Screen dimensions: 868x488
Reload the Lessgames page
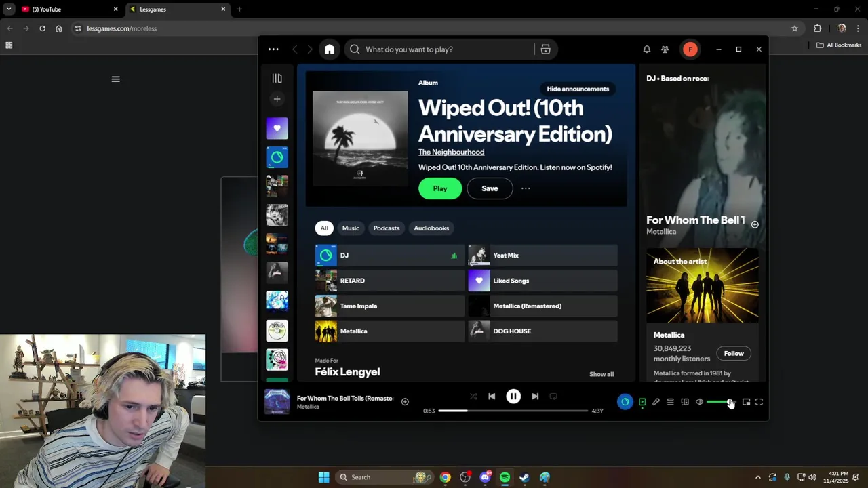(42, 28)
